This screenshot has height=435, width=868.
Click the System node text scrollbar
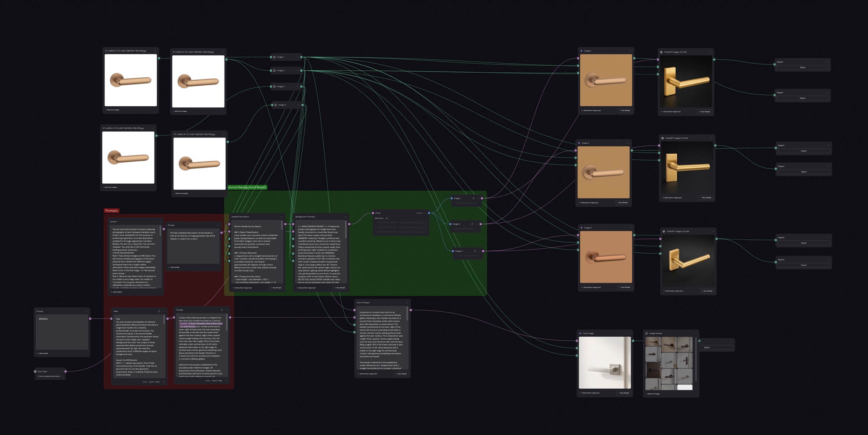[x=161, y=231]
